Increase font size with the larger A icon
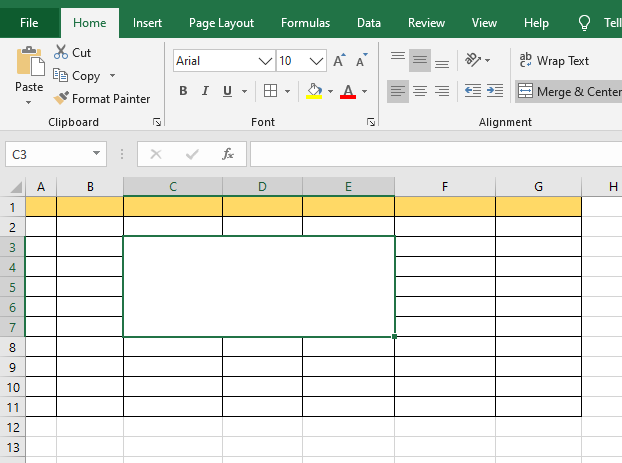The height and width of the screenshot is (463, 622). (x=339, y=61)
